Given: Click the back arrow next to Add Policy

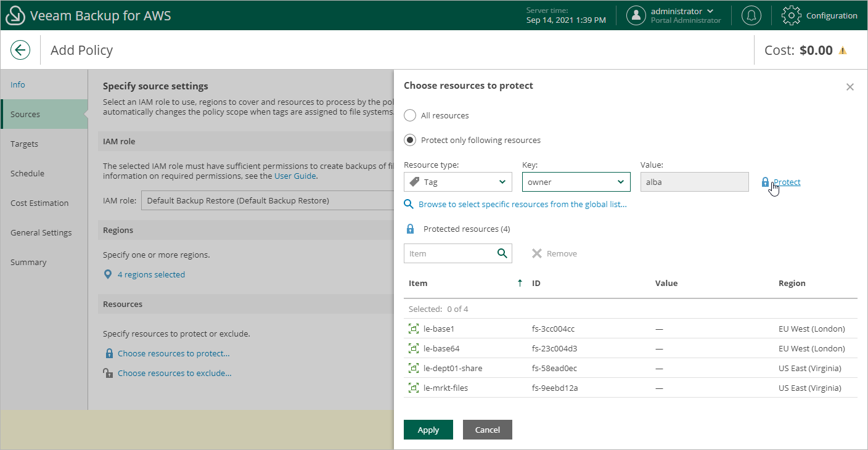Looking at the screenshot, I should [x=20, y=50].
